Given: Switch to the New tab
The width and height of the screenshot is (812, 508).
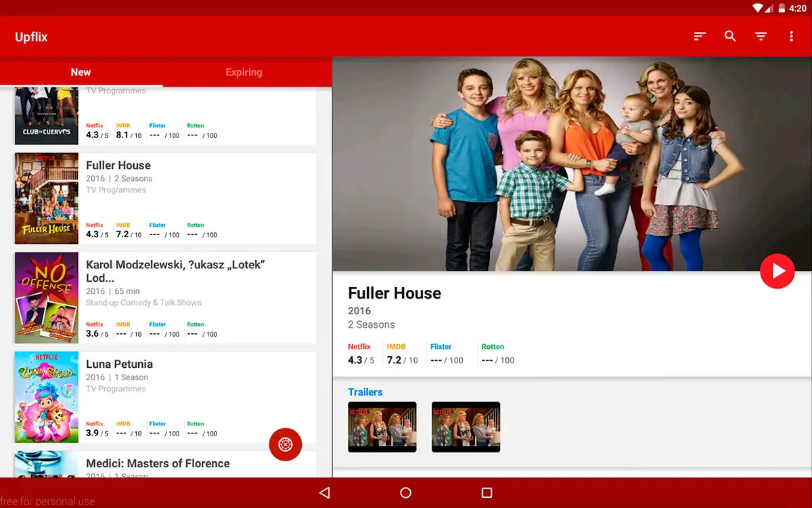Looking at the screenshot, I should click(x=81, y=72).
